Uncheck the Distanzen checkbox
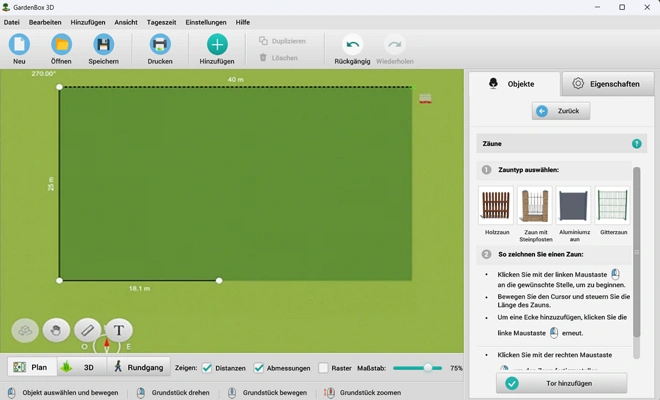 coord(207,368)
